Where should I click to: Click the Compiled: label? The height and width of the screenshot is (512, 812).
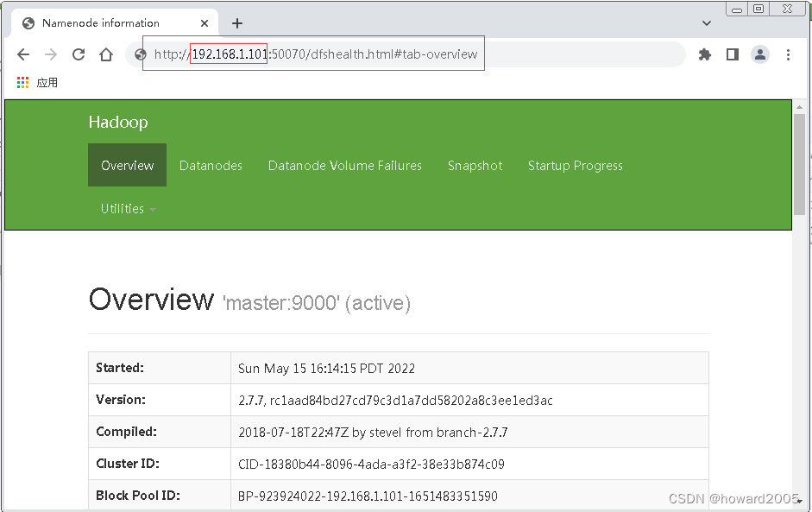pyautogui.click(x=126, y=432)
